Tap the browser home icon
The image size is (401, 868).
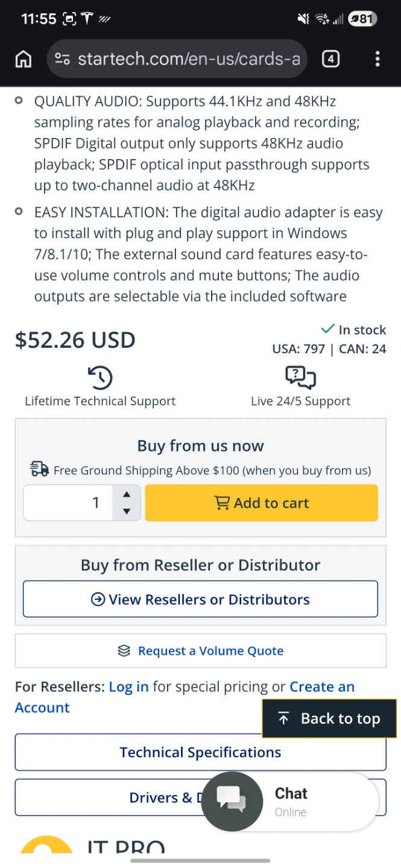tap(24, 59)
